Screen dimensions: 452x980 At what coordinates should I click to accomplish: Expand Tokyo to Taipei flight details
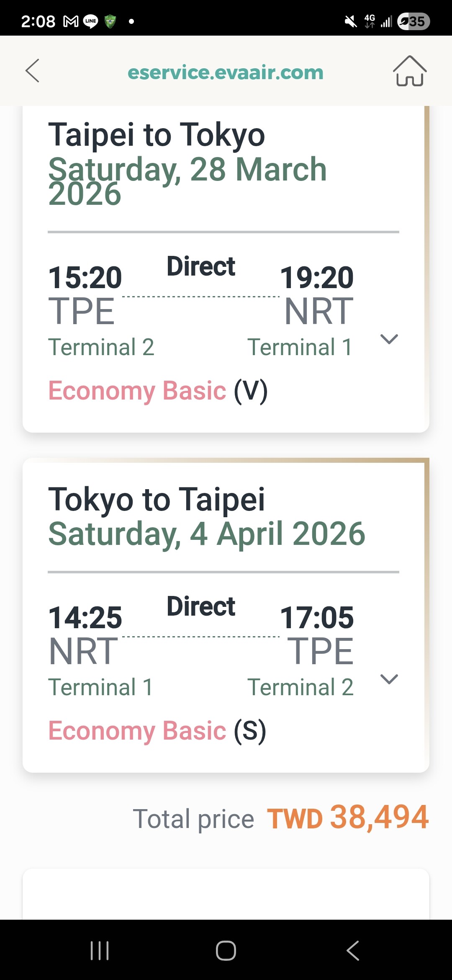tap(389, 679)
